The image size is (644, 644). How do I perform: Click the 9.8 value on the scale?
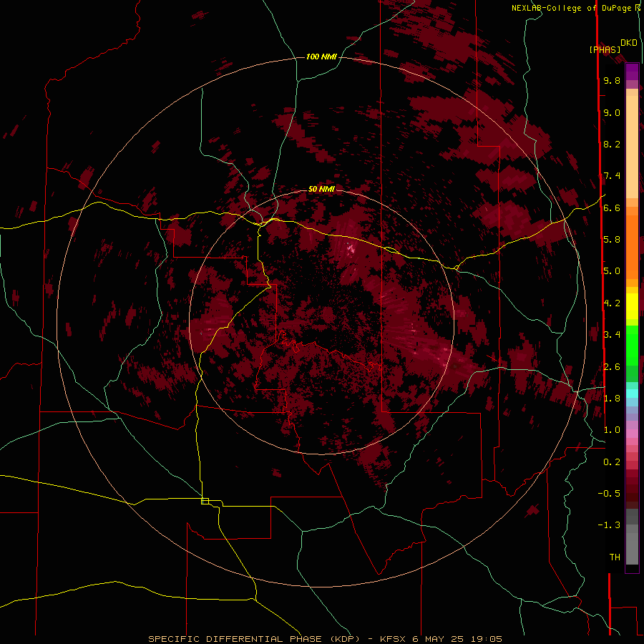pyautogui.click(x=612, y=80)
